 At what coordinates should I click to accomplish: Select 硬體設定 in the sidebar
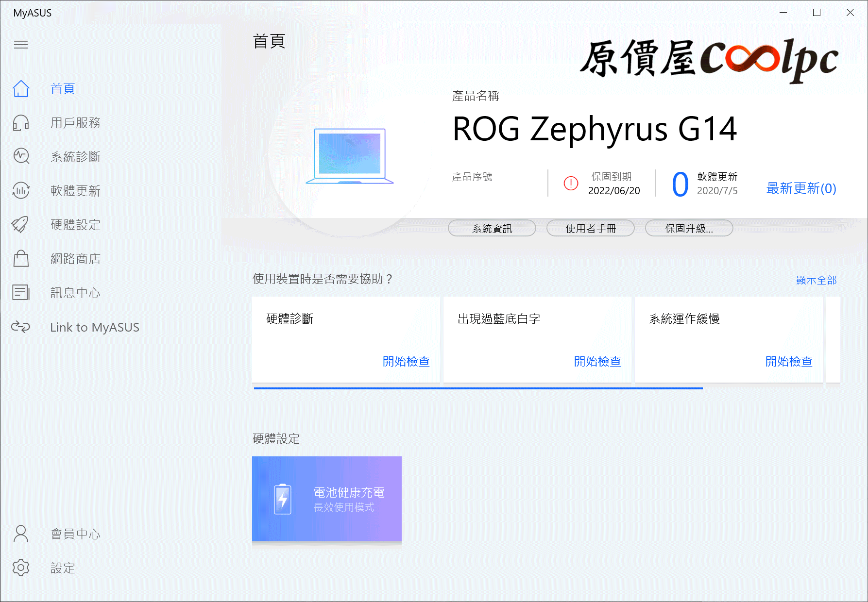pyautogui.click(x=76, y=224)
